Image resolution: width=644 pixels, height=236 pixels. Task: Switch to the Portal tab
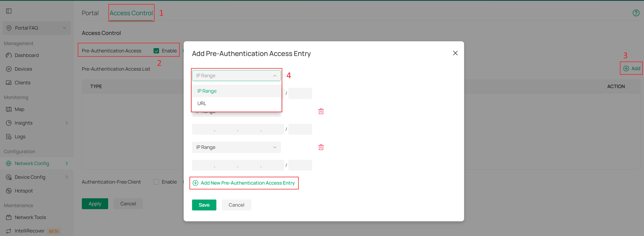coord(90,13)
